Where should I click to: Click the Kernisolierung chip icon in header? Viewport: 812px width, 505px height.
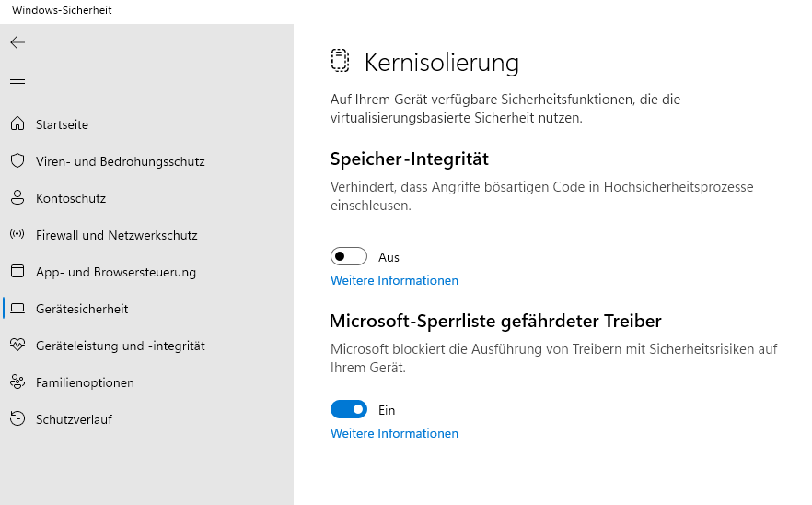pyautogui.click(x=341, y=61)
